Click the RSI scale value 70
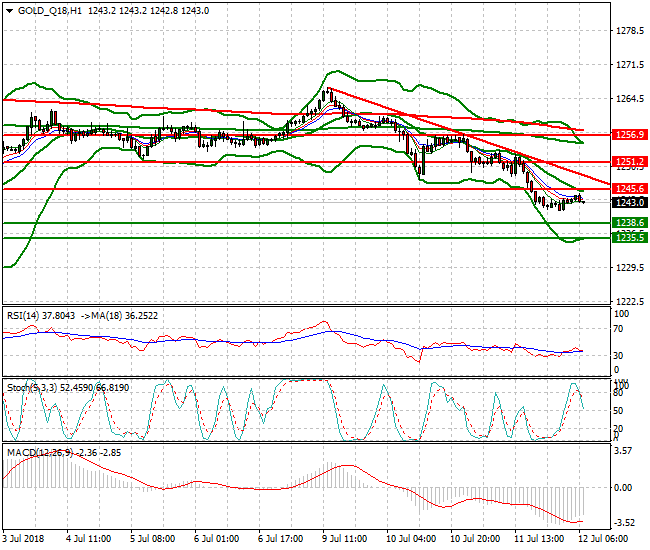 [x=618, y=329]
